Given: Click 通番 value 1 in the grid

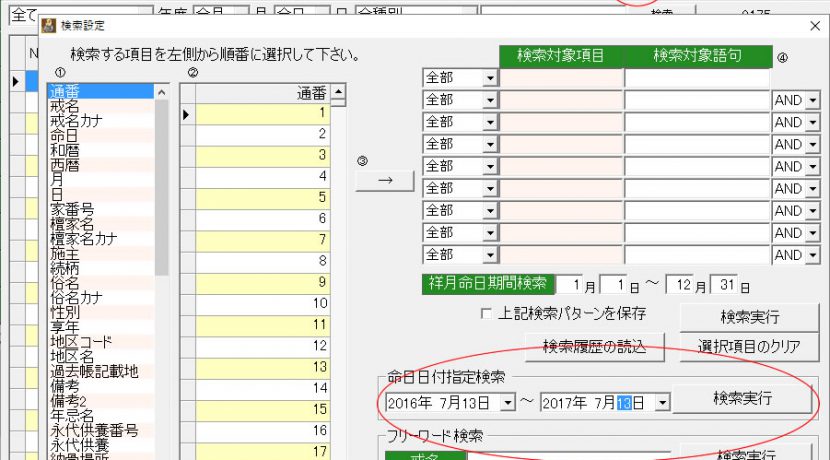Looking at the screenshot, I should 263,114.
